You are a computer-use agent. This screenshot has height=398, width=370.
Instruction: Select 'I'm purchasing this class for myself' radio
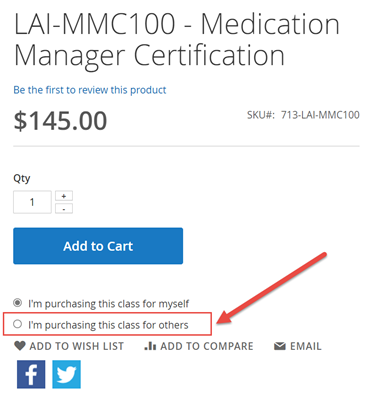click(x=17, y=303)
